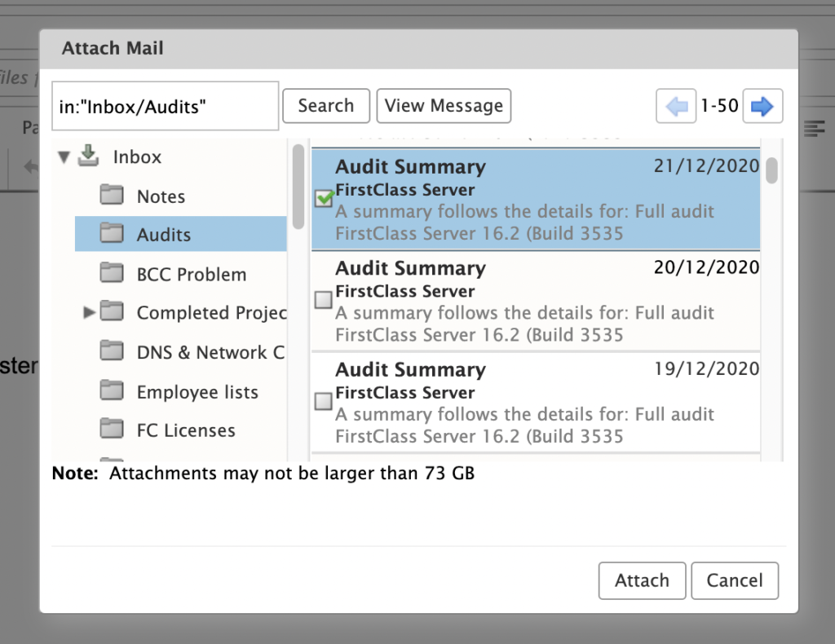Click the Attach Mail dialog title
Image resolution: width=835 pixels, height=644 pixels.
pos(113,48)
